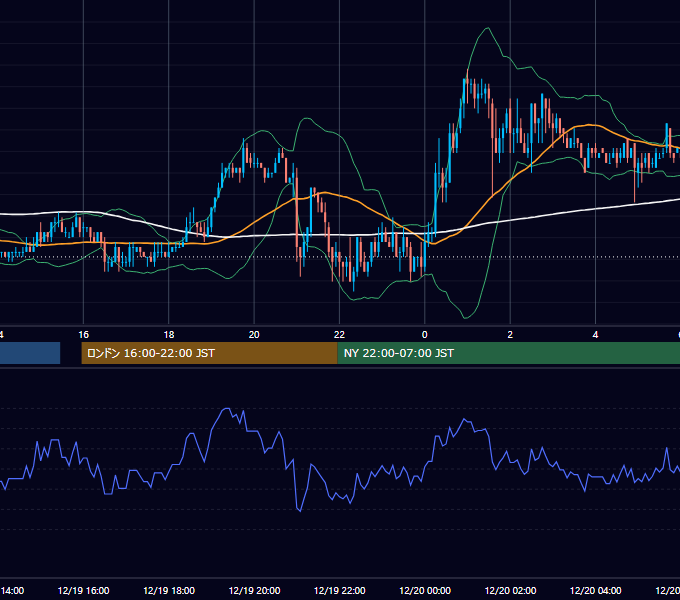Click the 4 hour label on the upper chart axis
The height and width of the screenshot is (600, 680).
(595, 335)
